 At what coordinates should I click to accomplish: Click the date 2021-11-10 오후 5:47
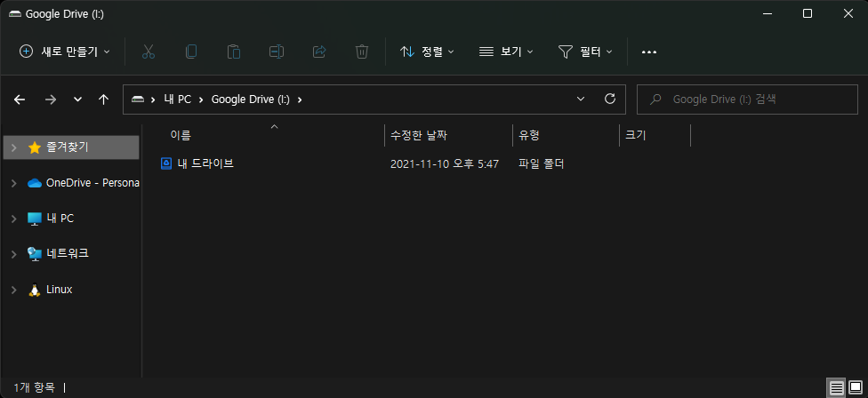coord(445,163)
